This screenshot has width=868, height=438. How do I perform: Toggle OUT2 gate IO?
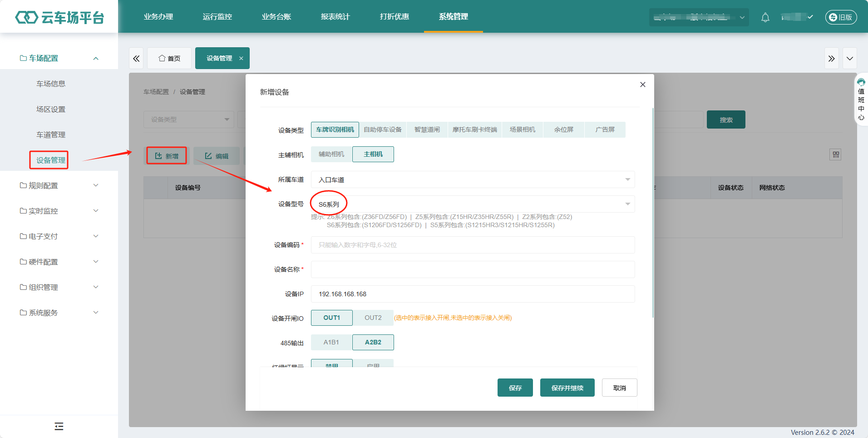pos(373,318)
